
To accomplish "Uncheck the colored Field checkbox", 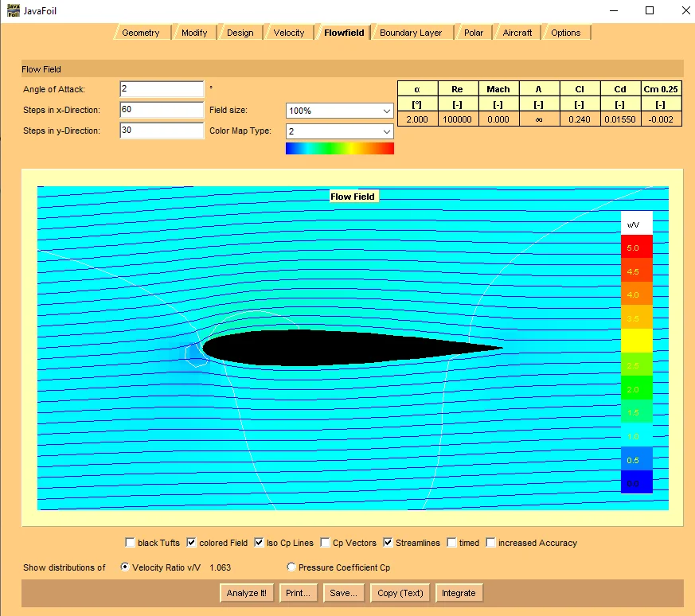I will (192, 543).
